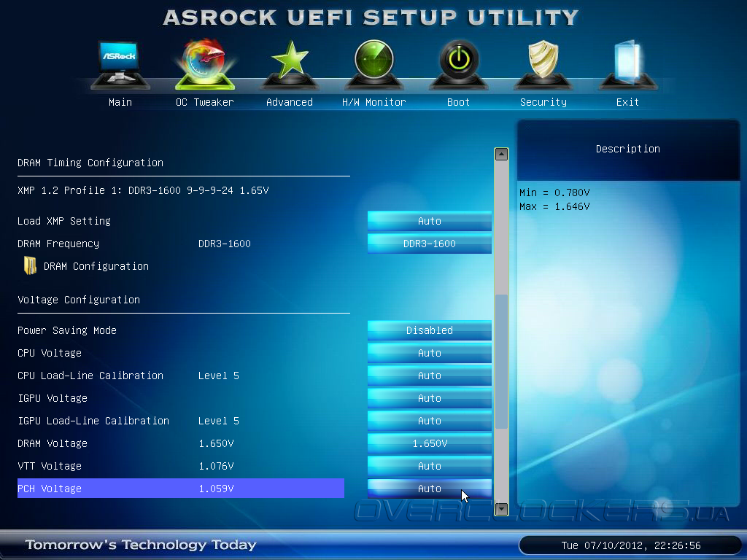Screen dimensions: 747x560
Task: Click the Min = 0.780V description text
Action: click(554, 192)
